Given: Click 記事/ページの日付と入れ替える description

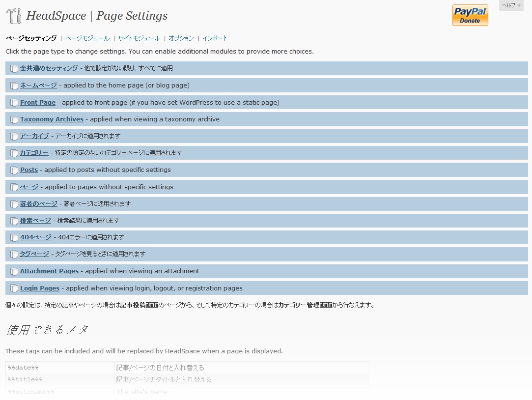Looking at the screenshot, I should click(160, 368).
